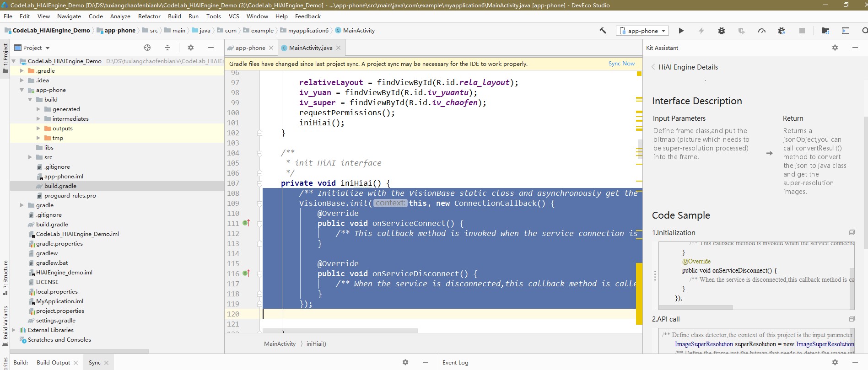The width and height of the screenshot is (868, 370).
Task: Open the Profiler gauge icon
Action: [762, 31]
